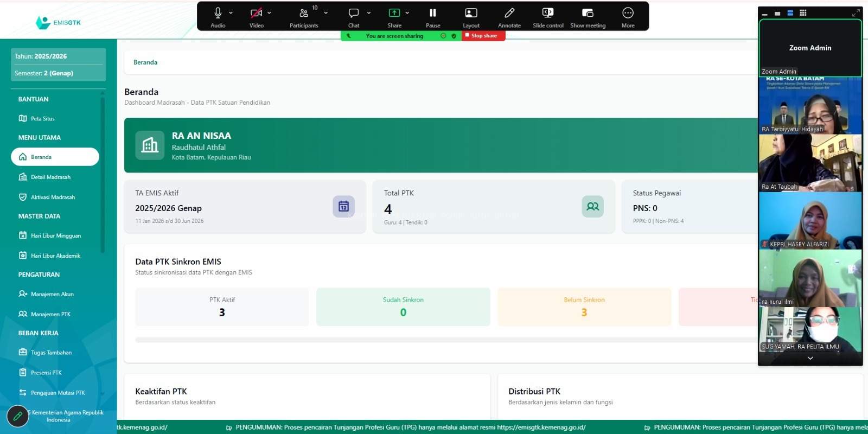This screenshot has height=434, width=868.
Task: Click the Beranda breadcrumb link
Action: point(145,62)
